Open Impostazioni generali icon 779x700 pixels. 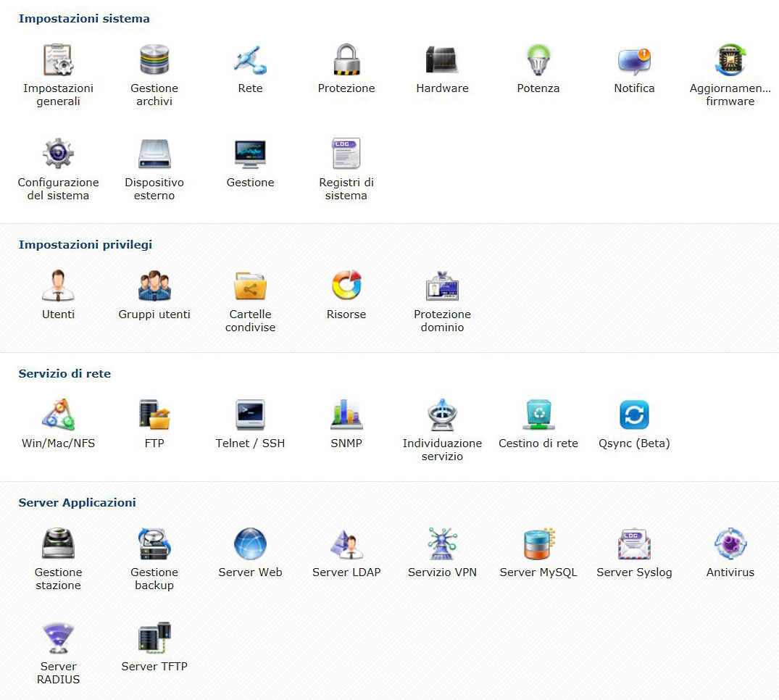[58, 61]
